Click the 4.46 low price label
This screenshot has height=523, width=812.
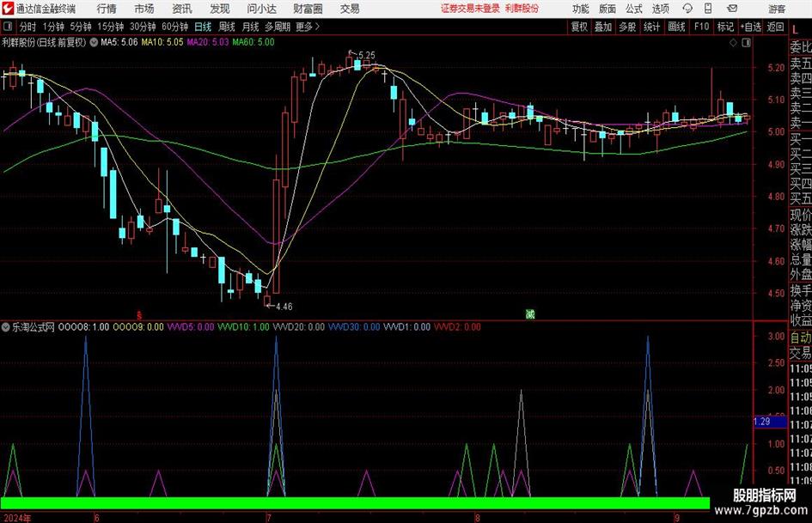284,307
